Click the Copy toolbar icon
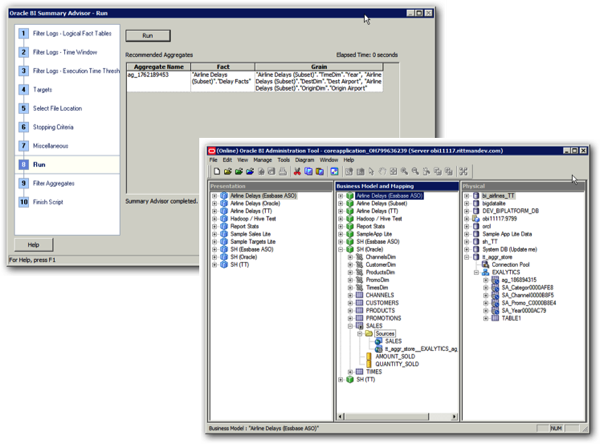Screen dimensions: 600x444 pos(308,171)
